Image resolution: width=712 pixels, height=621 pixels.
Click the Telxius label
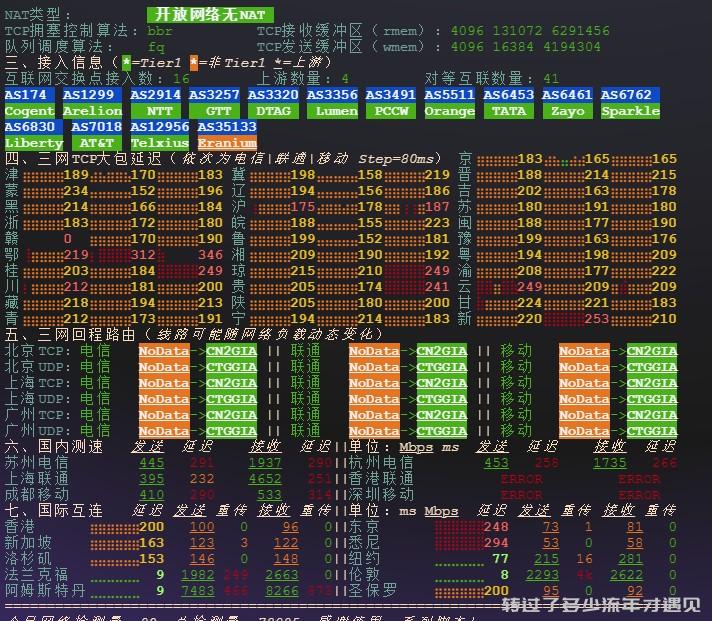click(x=159, y=143)
